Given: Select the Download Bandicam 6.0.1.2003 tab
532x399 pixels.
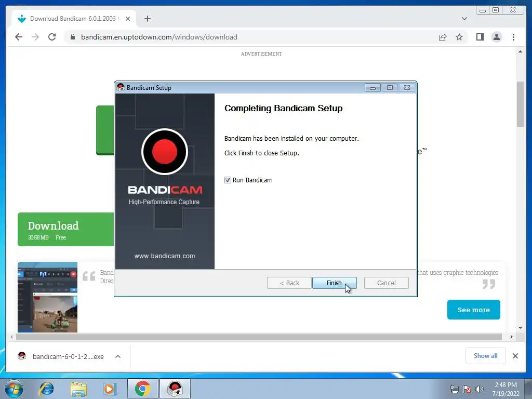Looking at the screenshot, I should [x=73, y=19].
